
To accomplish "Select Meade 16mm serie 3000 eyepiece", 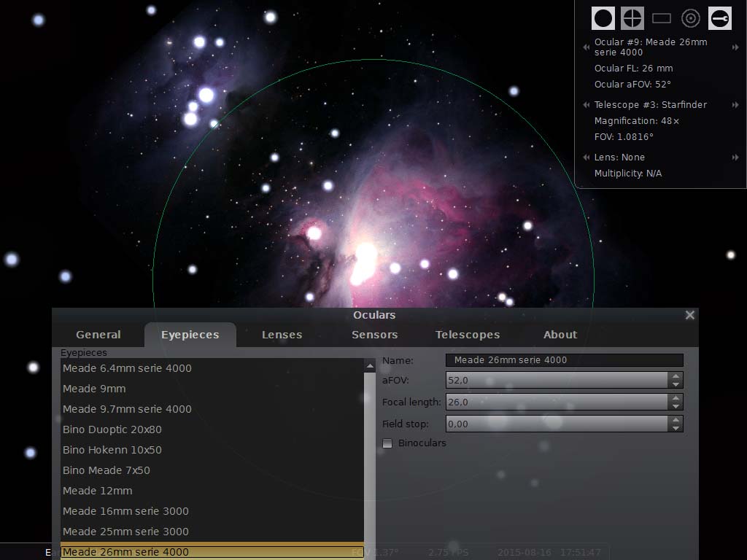I will 212,511.
